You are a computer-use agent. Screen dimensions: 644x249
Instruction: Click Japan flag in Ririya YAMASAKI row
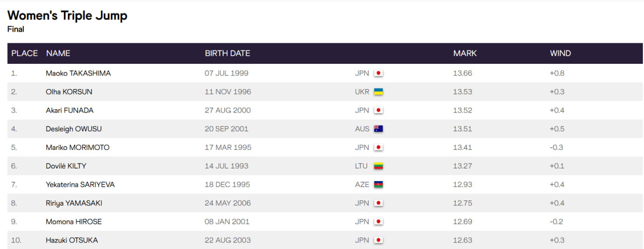(378, 203)
